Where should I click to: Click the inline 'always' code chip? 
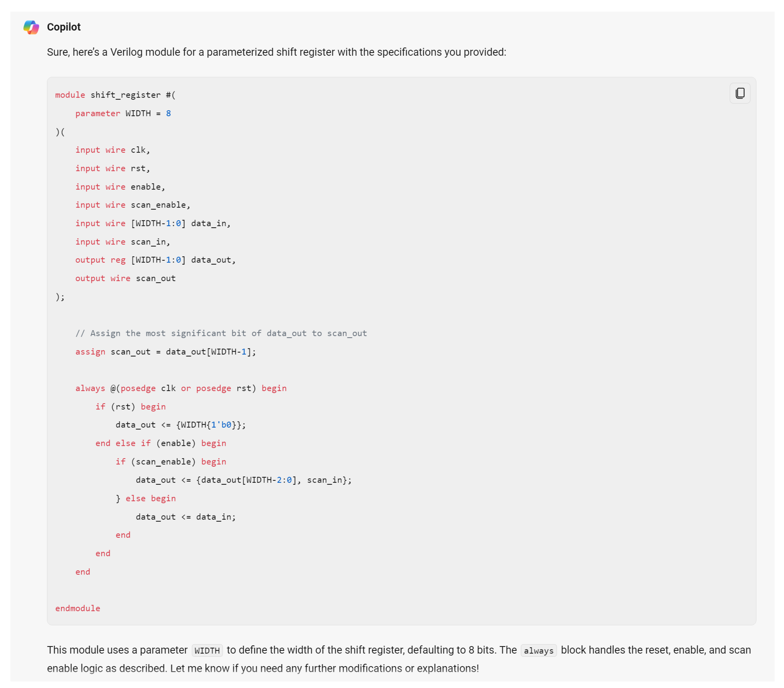pyautogui.click(x=538, y=651)
